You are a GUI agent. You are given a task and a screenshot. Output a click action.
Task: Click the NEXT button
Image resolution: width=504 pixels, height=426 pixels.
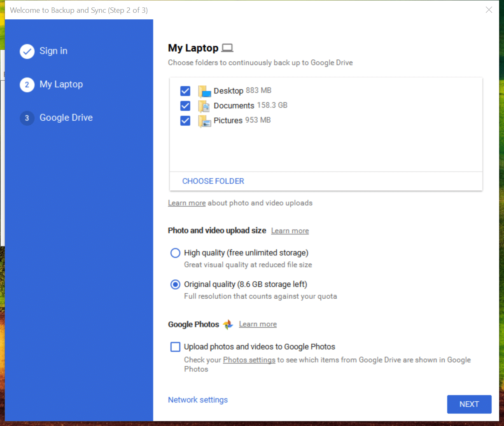469,404
